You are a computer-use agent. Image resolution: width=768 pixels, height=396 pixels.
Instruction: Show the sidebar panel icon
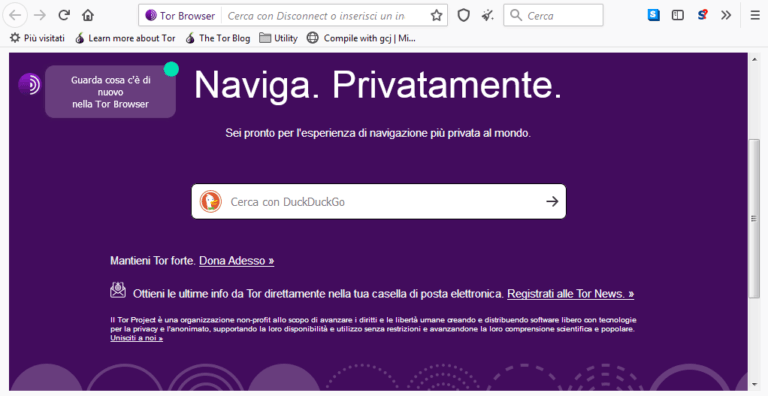pyautogui.click(x=678, y=15)
